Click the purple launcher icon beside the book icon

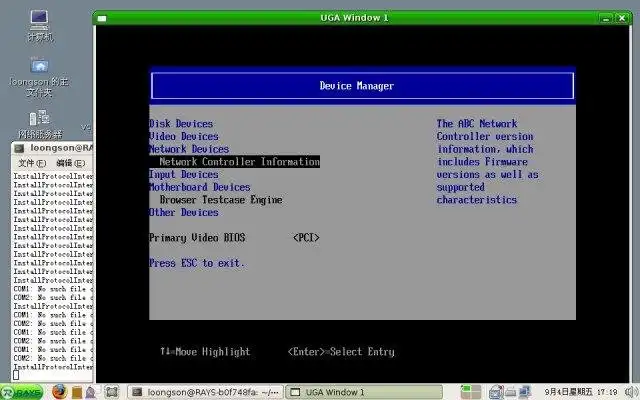(91, 392)
